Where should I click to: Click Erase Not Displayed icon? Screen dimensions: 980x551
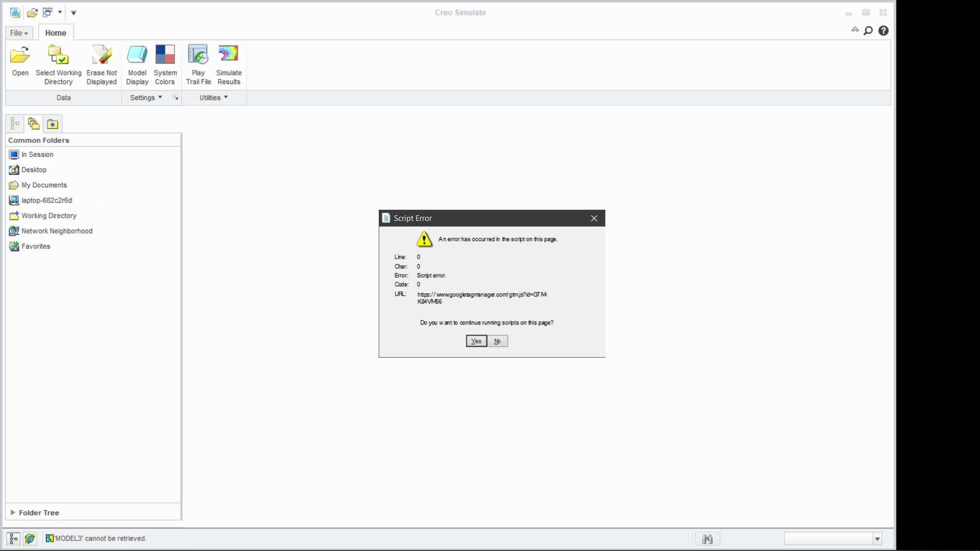pyautogui.click(x=102, y=55)
